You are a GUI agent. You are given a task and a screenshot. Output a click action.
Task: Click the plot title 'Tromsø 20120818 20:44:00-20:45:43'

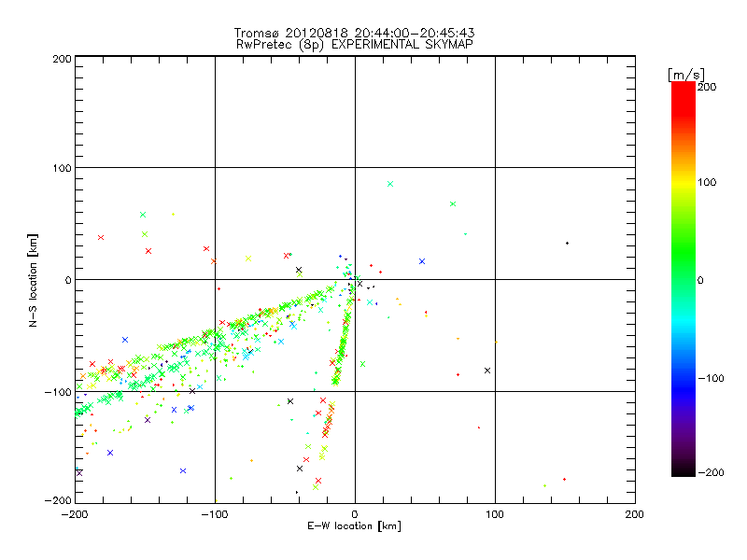(354, 33)
